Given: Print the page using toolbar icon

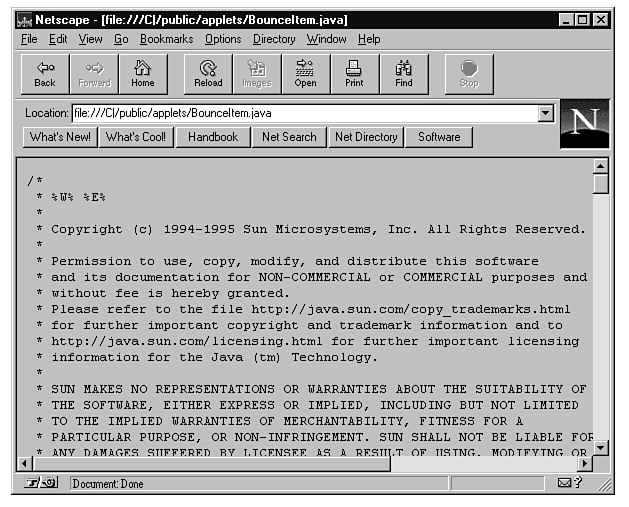Looking at the screenshot, I should [x=354, y=74].
